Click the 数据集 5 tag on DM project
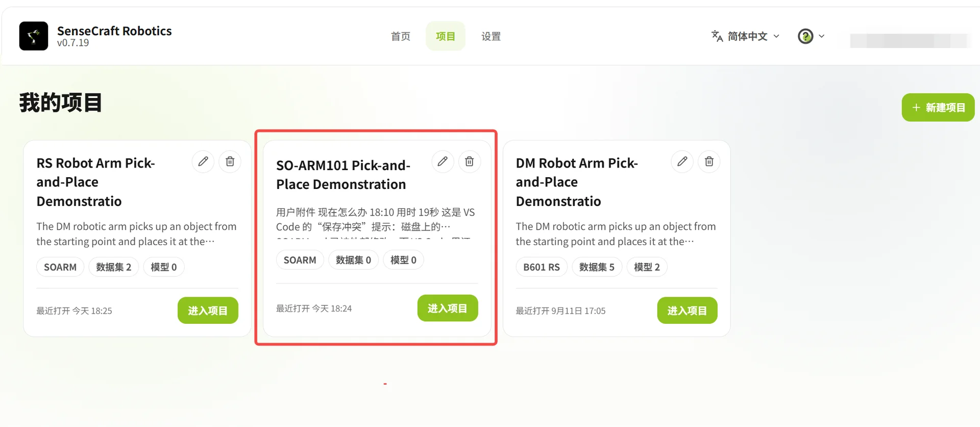The image size is (980, 427). [x=597, y=267]
